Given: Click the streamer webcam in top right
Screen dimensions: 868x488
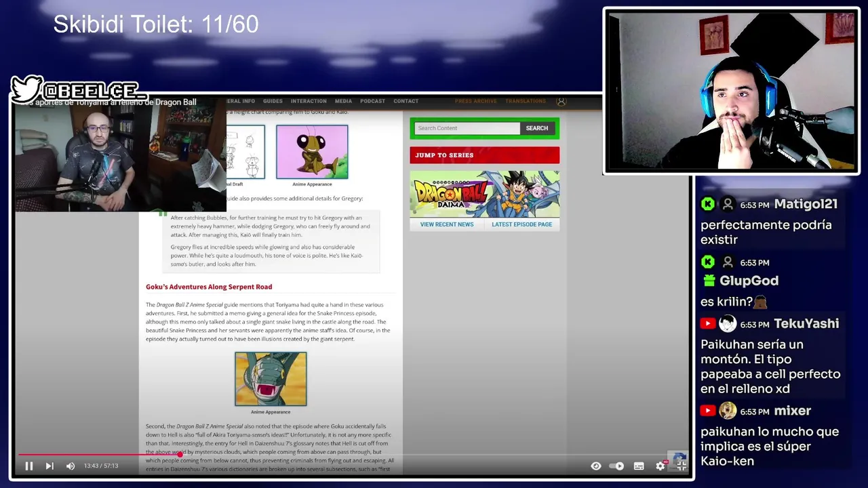Looking at the screenshot, I should click(x=731, y=91).
